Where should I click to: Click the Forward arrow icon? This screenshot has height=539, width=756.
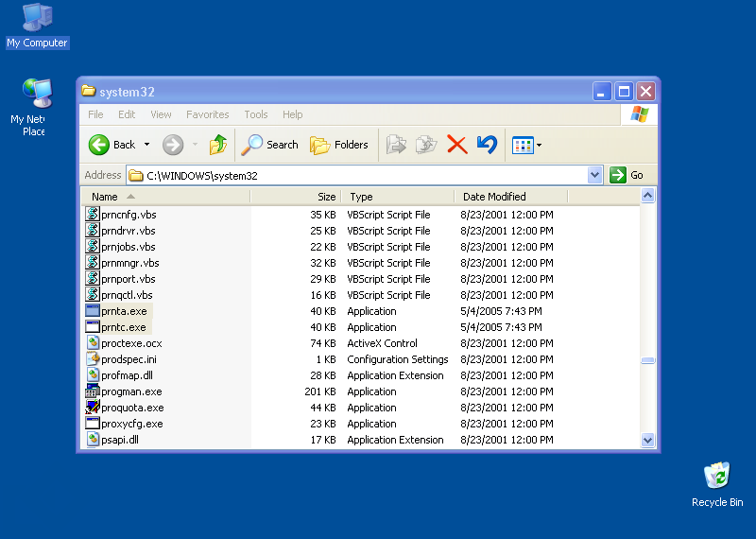(173, 145)
